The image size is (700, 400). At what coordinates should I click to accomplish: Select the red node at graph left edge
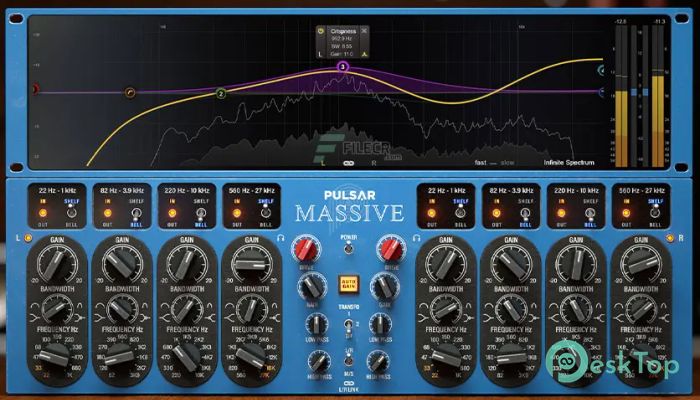pos(35,89)
